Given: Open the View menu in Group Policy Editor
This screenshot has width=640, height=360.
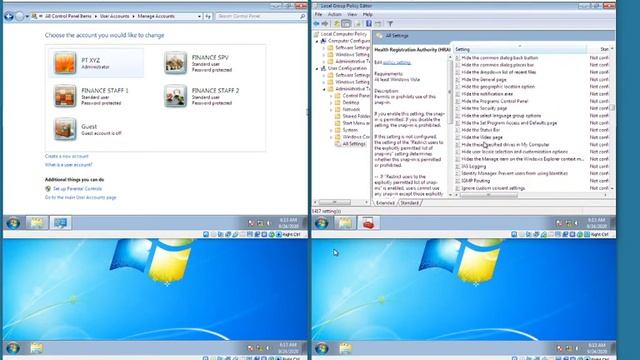Looking at the screenshot, I should tap(352, 14).
